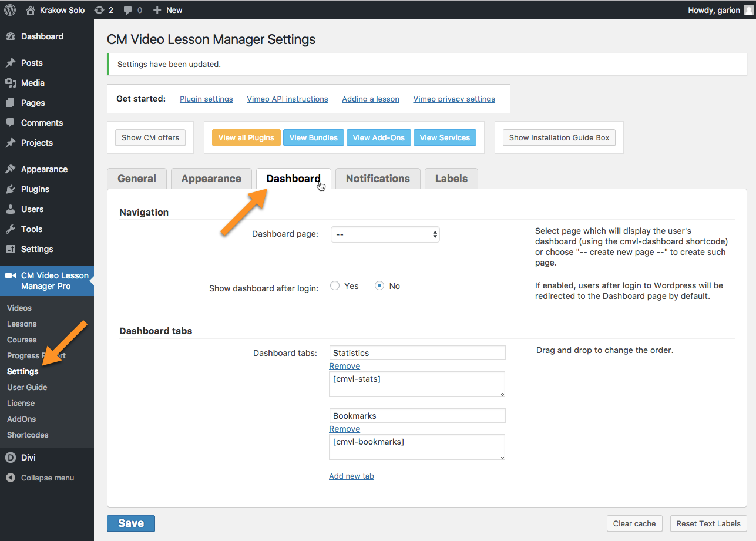Click the Plugins plug icon

pos(11,189)
